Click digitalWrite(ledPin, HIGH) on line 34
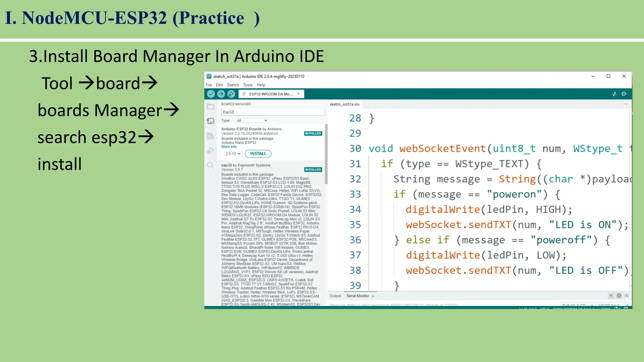Image resolution: width=644 pixels, height=362 pixels. coord(489,209)
